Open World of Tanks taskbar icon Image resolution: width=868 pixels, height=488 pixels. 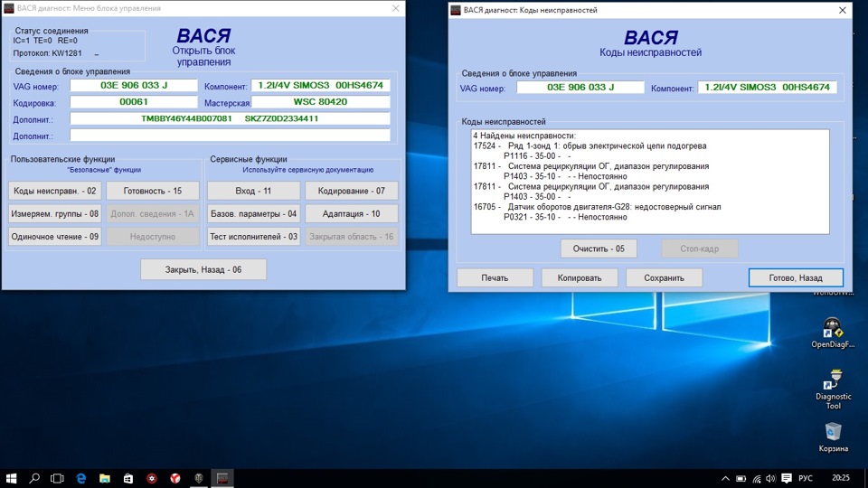click(199, 479)
